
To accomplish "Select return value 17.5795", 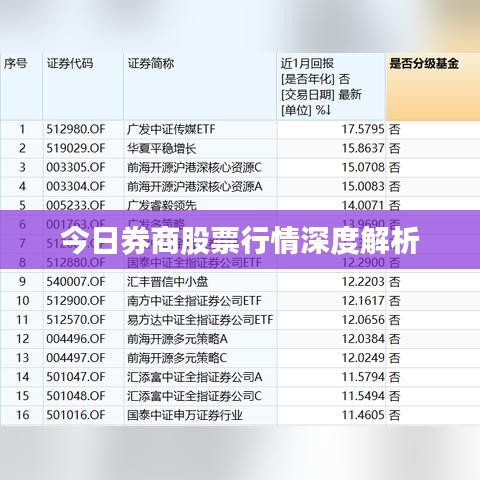I will (x=363, y=129).
